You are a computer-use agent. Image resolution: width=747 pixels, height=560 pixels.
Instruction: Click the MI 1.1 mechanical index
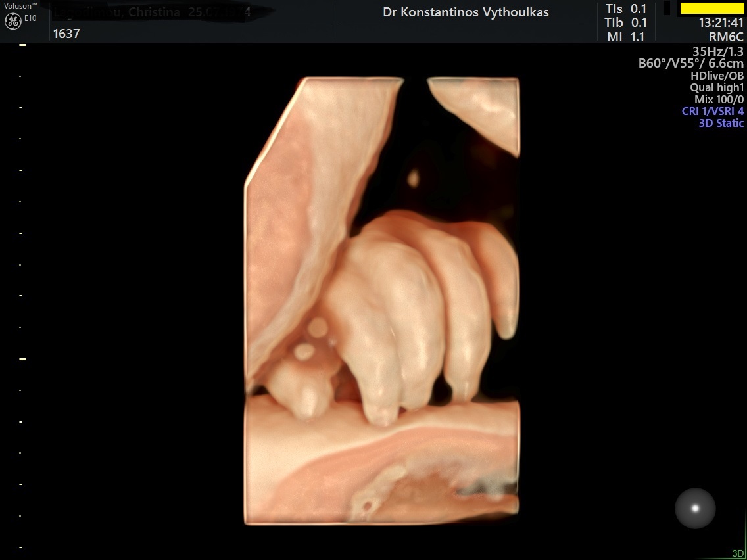626,37
